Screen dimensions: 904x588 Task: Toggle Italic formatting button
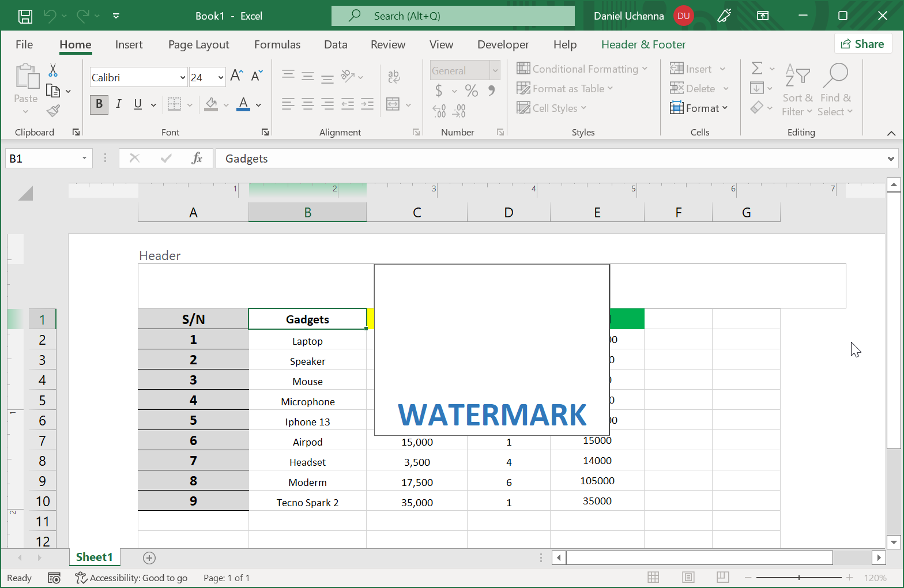tap(119, 104)
